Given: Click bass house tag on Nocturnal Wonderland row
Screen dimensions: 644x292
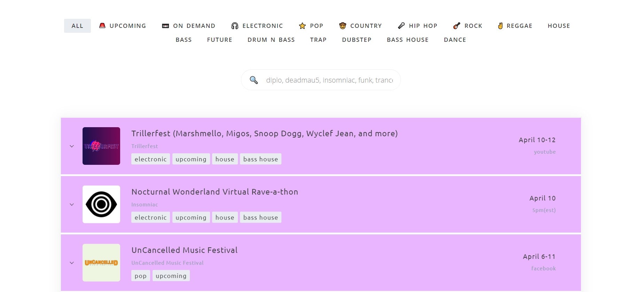Looking at the screenshot, I should pos(261,217).
